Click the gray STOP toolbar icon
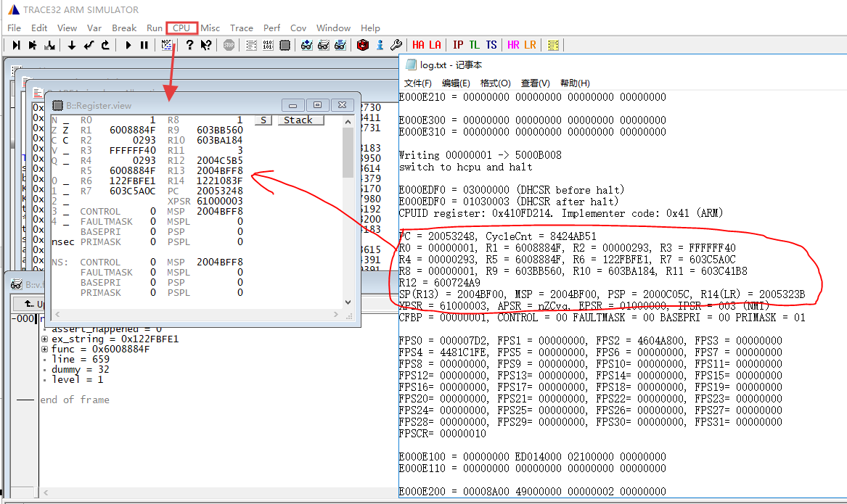 tap(229, 46)
